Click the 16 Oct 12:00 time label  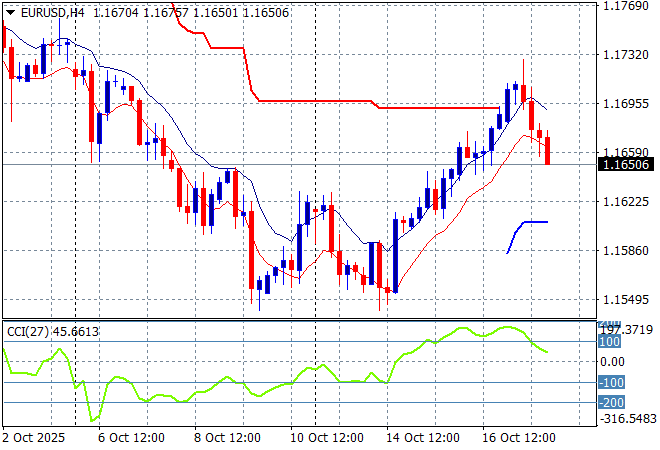[519, 438]
